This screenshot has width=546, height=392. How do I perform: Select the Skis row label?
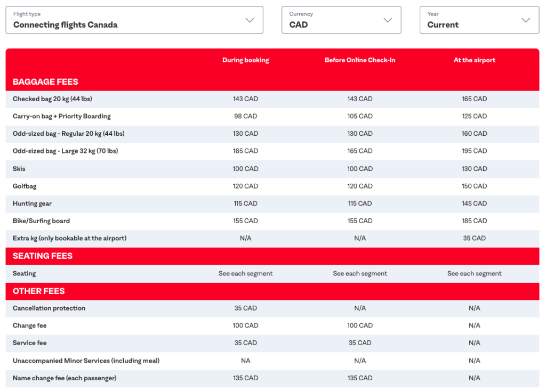(x=19, y=169)
